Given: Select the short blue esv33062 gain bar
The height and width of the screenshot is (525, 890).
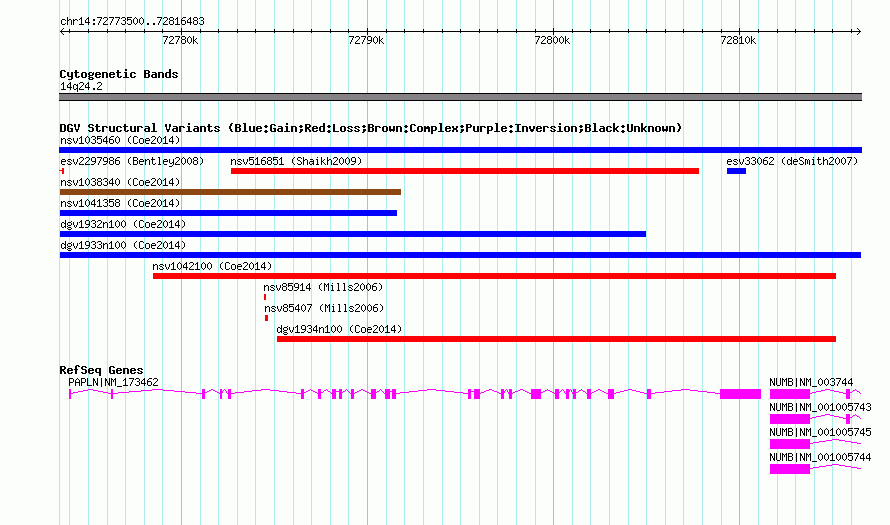Looking at the screenshot, I should [736, 171].
